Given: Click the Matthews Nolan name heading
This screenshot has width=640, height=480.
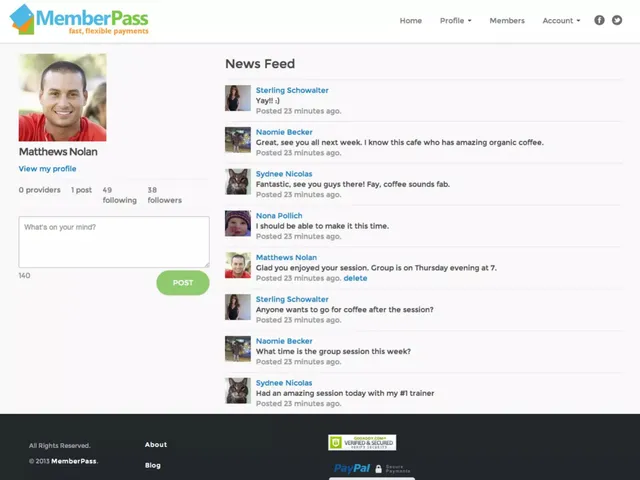Looking at the screenshot, I should 58,152.
